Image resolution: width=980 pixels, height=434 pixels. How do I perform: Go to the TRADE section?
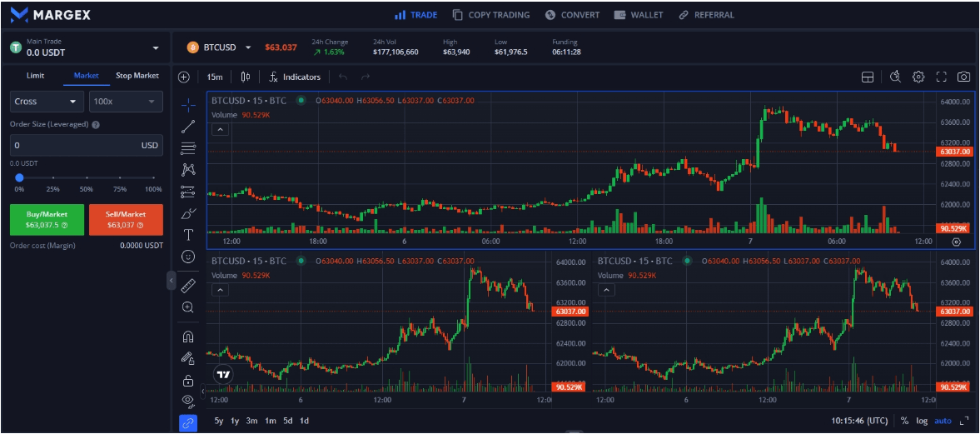415,14
